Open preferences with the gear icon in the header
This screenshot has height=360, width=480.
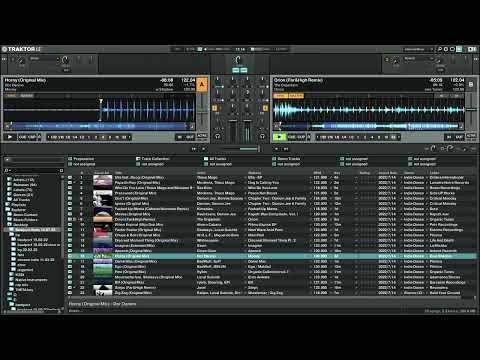coord(446,49)
